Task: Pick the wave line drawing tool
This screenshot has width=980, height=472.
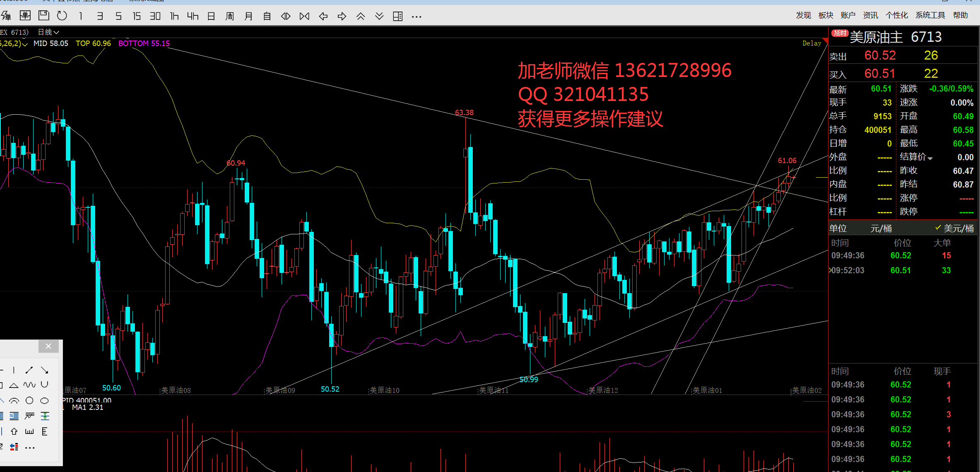Action: (x=29, y=385)
